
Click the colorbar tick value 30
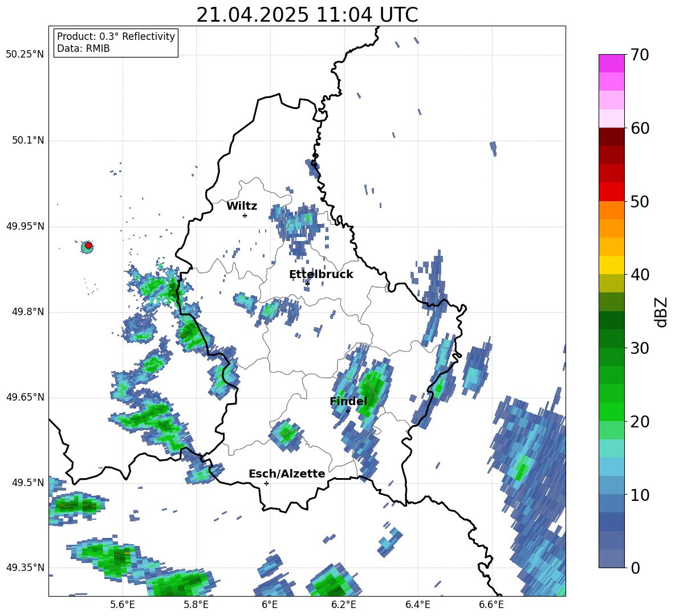(x=640, y=348)
